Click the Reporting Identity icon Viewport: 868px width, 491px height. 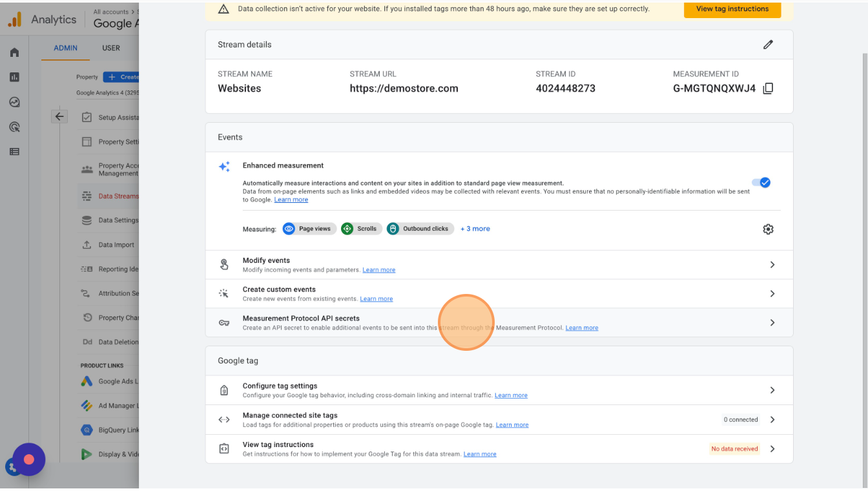click(87, 269)
